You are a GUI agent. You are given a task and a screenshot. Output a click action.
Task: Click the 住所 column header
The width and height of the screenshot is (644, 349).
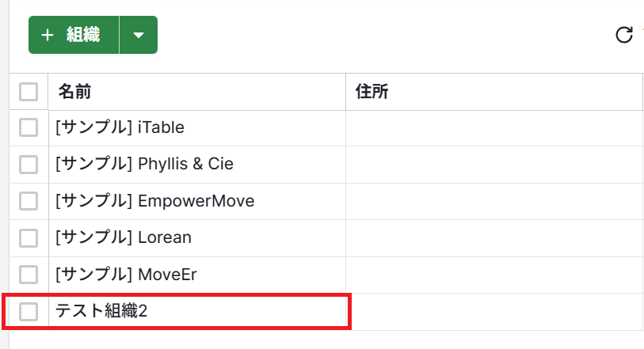coord(372,92)
